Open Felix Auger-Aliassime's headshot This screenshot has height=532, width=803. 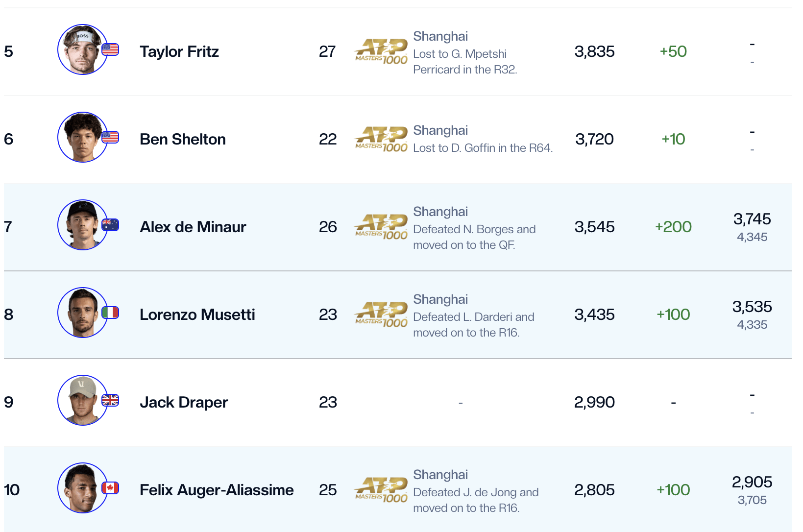tap(82, 488)
